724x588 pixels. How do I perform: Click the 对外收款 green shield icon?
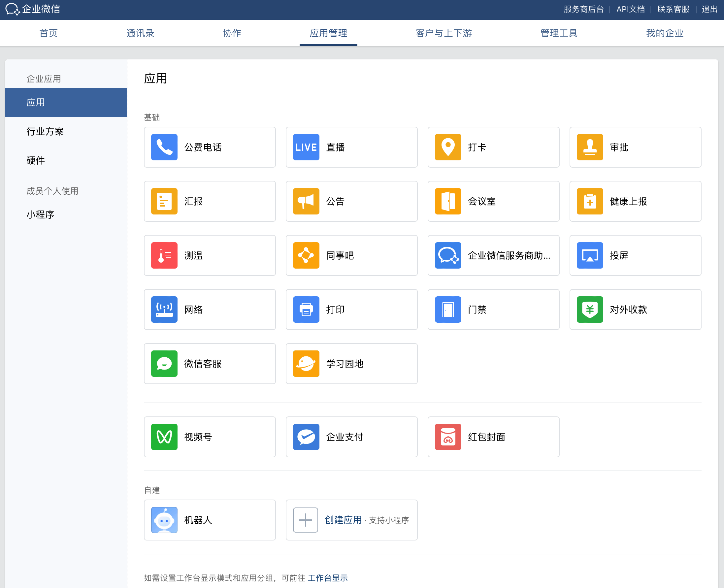click(589, 309)
